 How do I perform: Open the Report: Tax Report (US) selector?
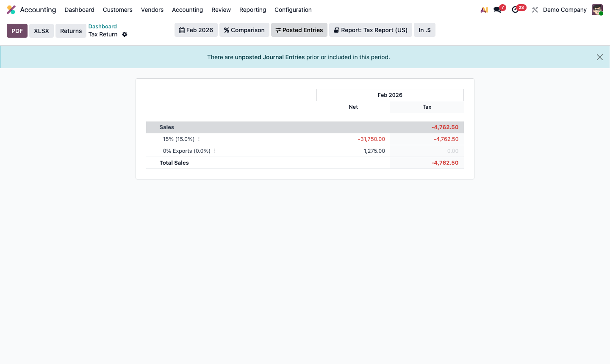coord(370,30)
